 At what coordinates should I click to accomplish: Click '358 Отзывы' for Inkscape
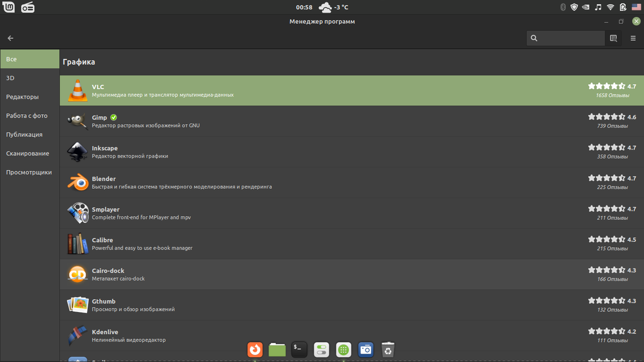(612, 157)
